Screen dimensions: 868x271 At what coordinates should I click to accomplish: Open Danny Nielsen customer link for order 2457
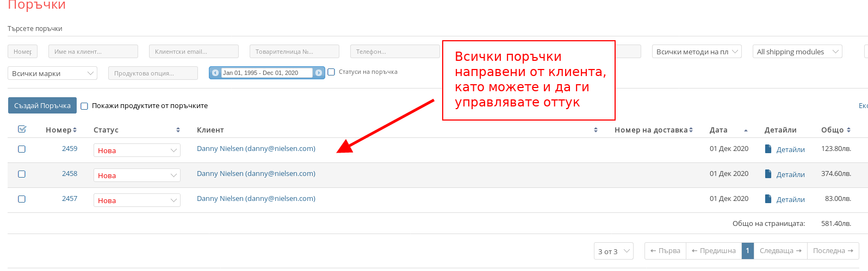click(256, 199)
